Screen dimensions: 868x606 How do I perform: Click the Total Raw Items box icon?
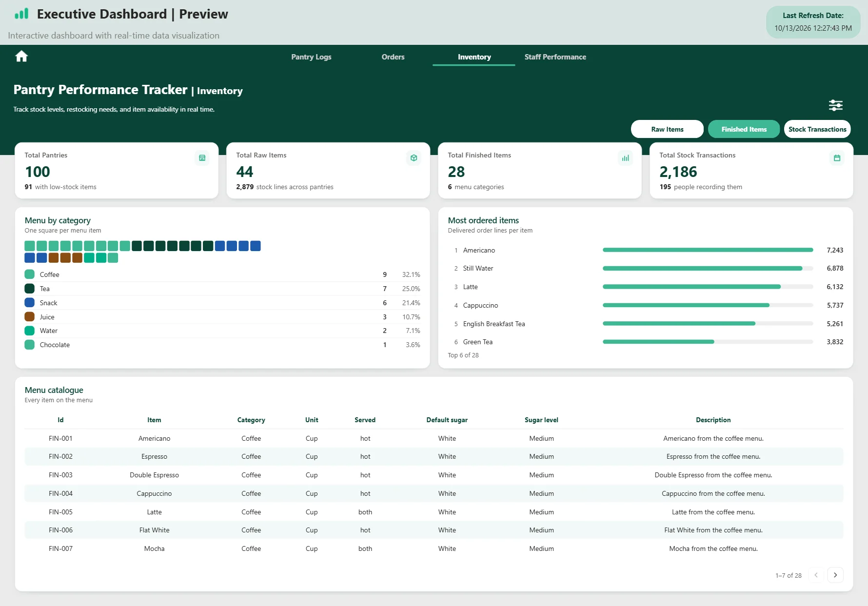[x=414, y=158]
